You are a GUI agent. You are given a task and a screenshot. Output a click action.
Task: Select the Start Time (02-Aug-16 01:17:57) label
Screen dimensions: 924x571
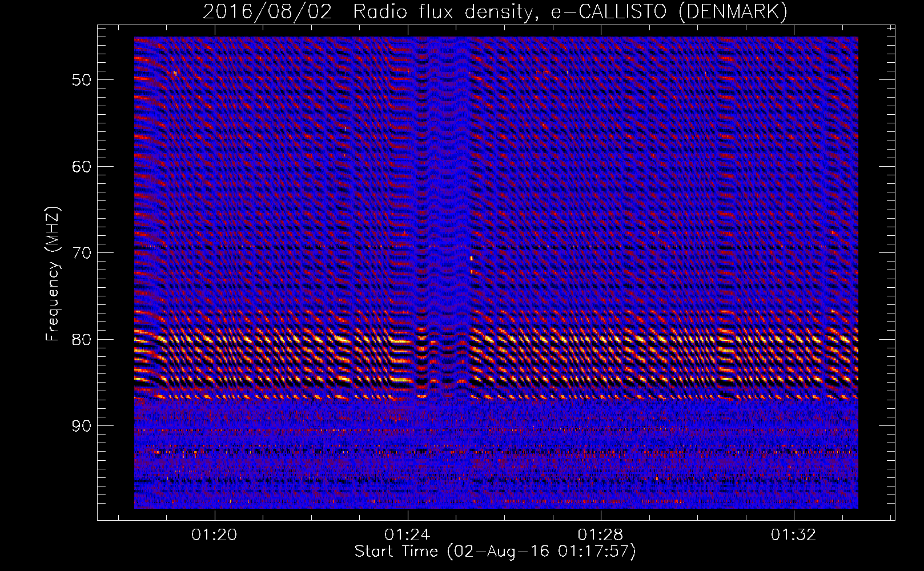coord(495,552)
